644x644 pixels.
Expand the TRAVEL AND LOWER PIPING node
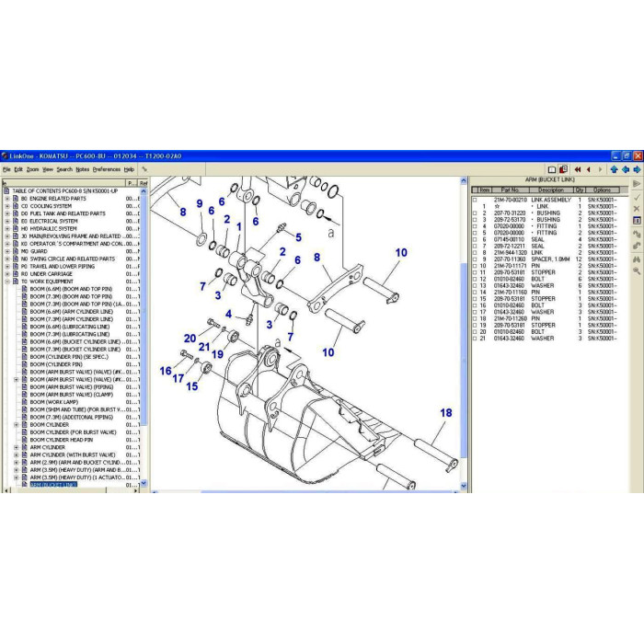[7, 267]
